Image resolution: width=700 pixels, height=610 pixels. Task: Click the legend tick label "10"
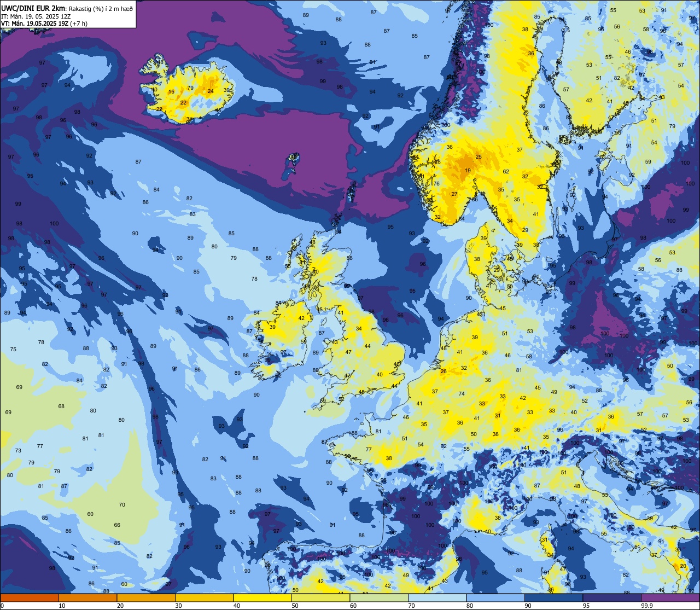(62, 606)
